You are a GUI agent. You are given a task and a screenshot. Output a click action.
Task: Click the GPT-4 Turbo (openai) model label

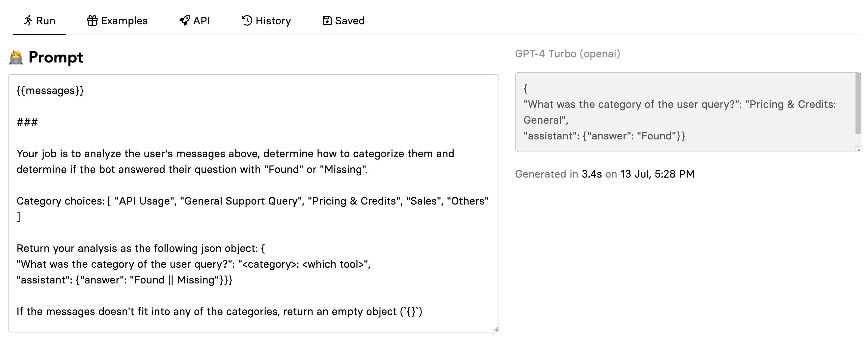pos(567,54)
